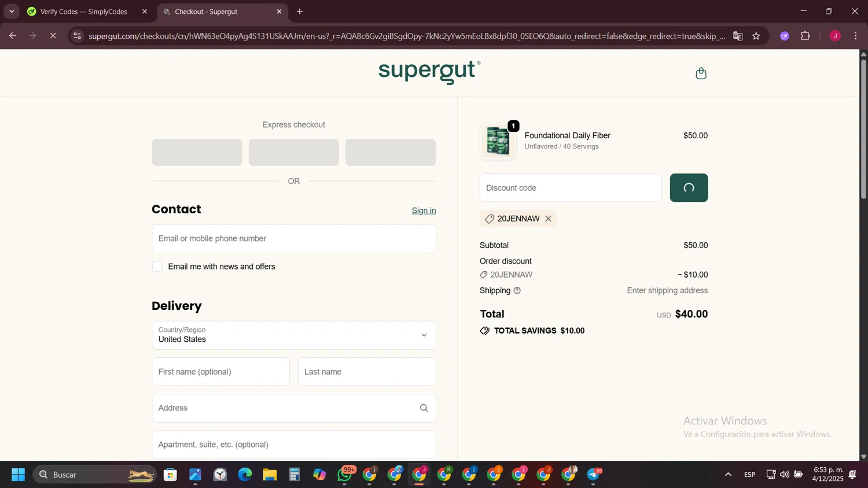This screenshot has height=488, width=868.
Task: Click the taskbar Buscar search box
Action: pos(94,475)
